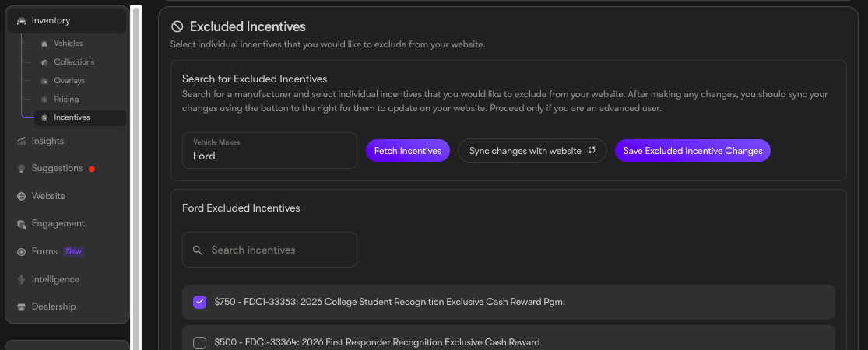Open the Vehicle Makes Ford dropdown
Screen dimensions: 868x350
click(x=269, y=150)
